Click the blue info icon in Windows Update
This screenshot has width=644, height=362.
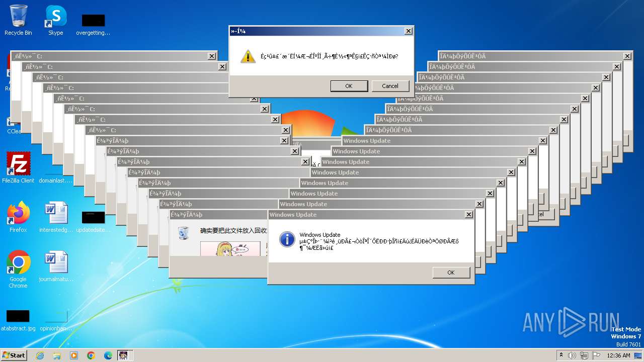pos(287,239)
